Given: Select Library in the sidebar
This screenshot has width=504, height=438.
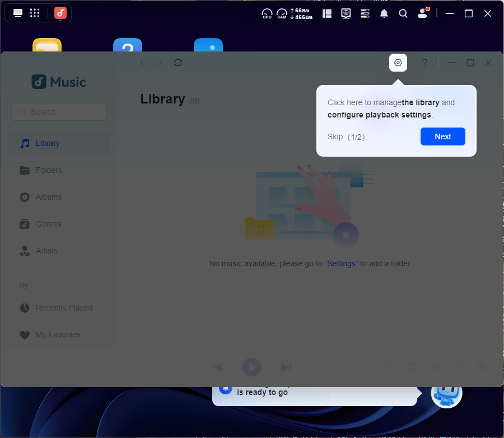Looking at the screenshot, I should (48, 143).
